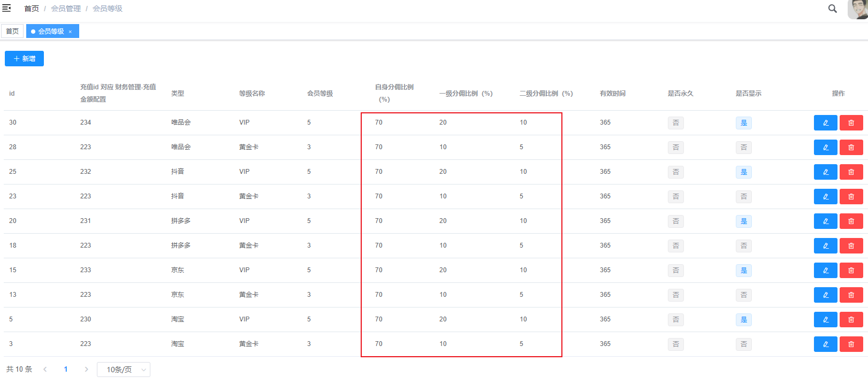Toggle 是否显示 tag for id 5

coord(743,320)
